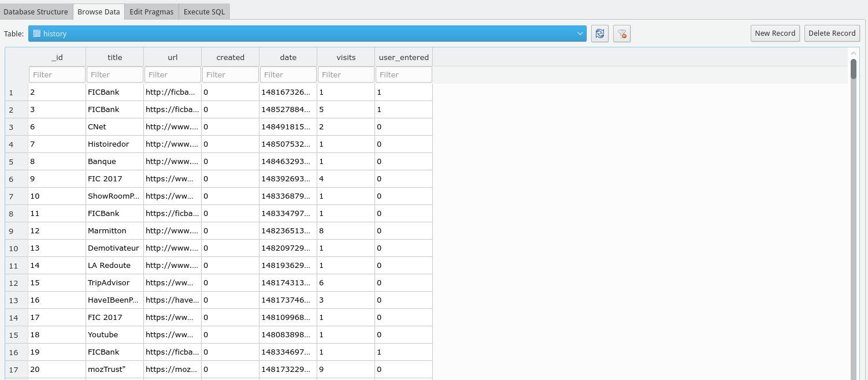
Task: Sort by the _id column header
Action: (x=57, y=57)
